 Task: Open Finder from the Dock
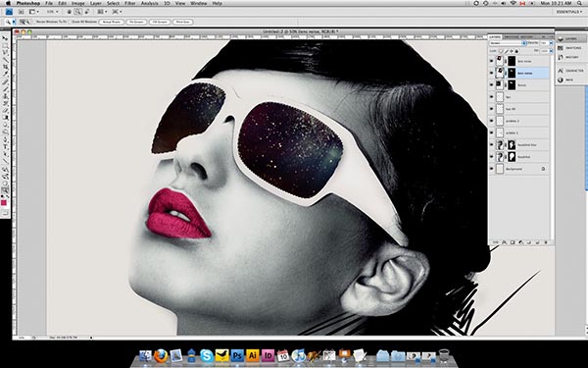tap(145, 355)
